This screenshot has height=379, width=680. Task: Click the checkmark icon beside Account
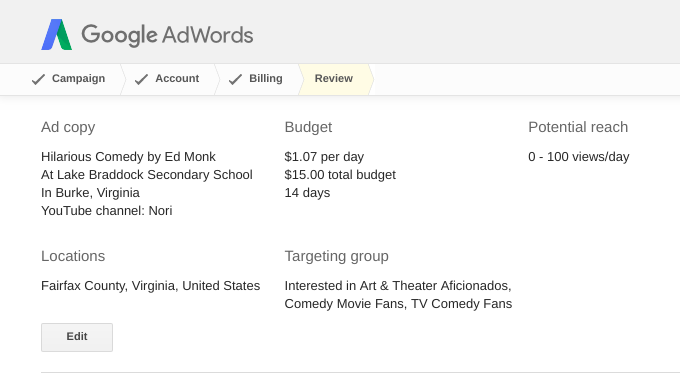click(141, 79)
